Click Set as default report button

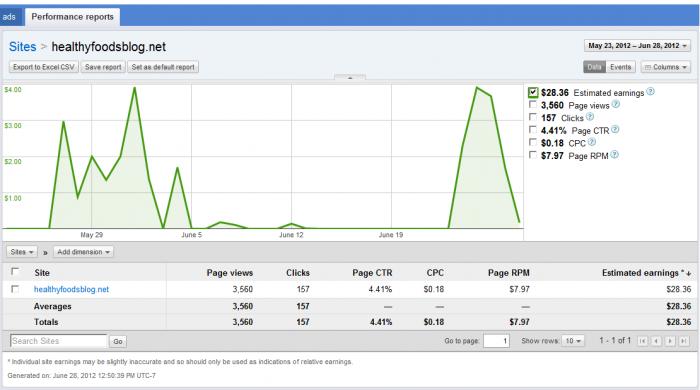163,67
